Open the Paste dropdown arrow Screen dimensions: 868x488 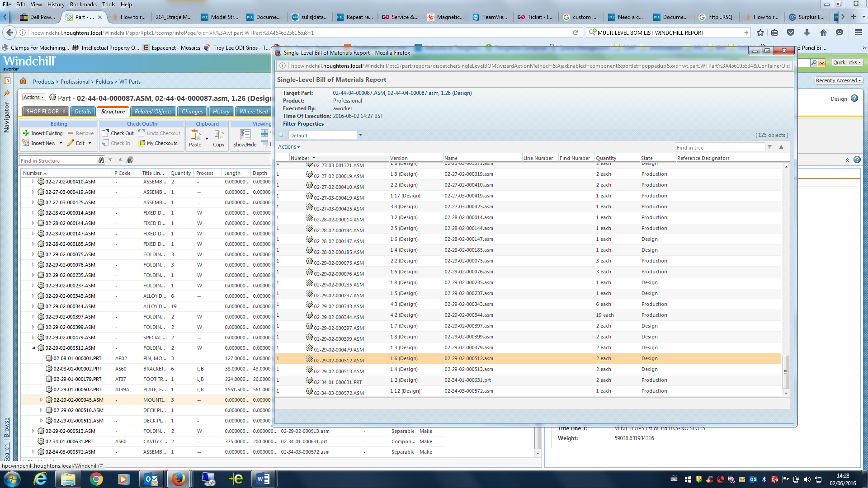click(x=207, y=139)
